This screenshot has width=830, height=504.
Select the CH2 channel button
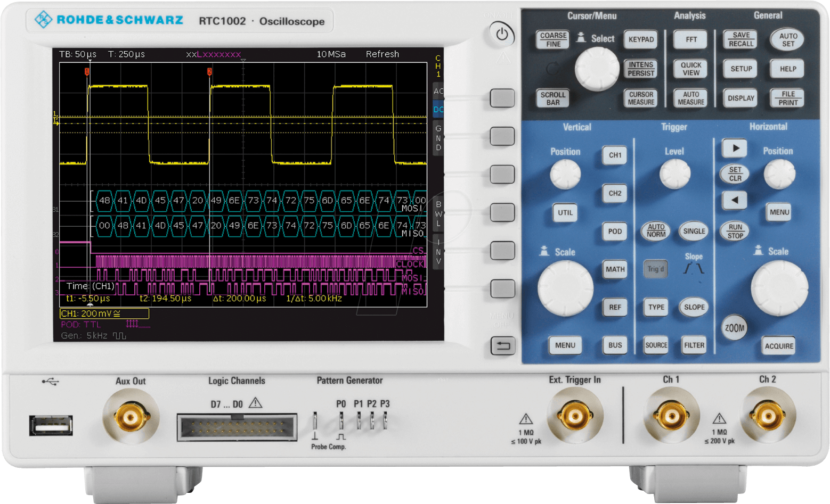point(615,193)
